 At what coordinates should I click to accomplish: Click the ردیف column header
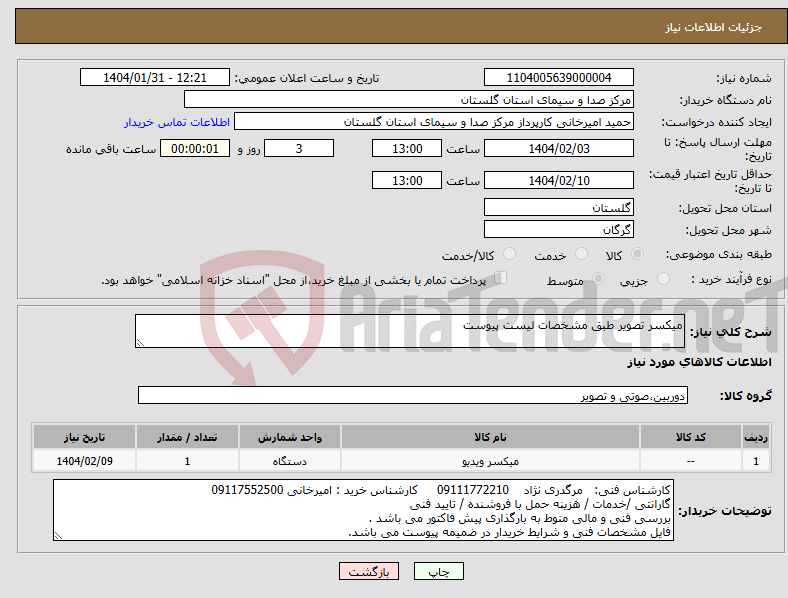point(756,437)
